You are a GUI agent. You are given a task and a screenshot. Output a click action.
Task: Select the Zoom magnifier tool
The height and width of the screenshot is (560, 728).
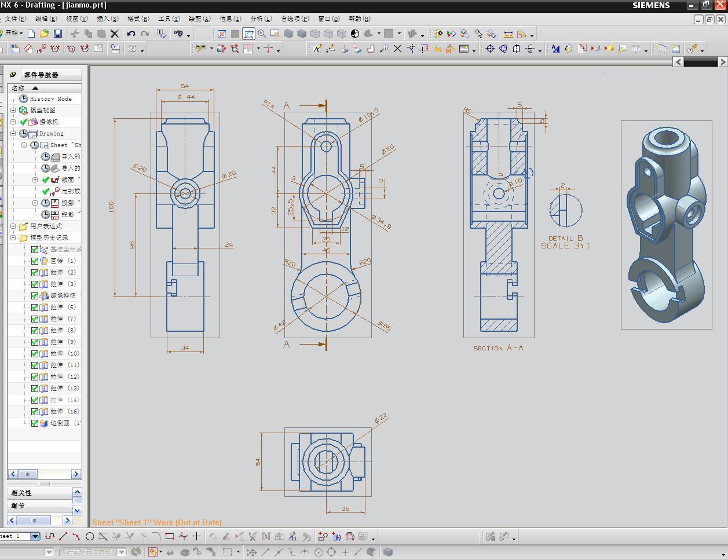point(262,34)
